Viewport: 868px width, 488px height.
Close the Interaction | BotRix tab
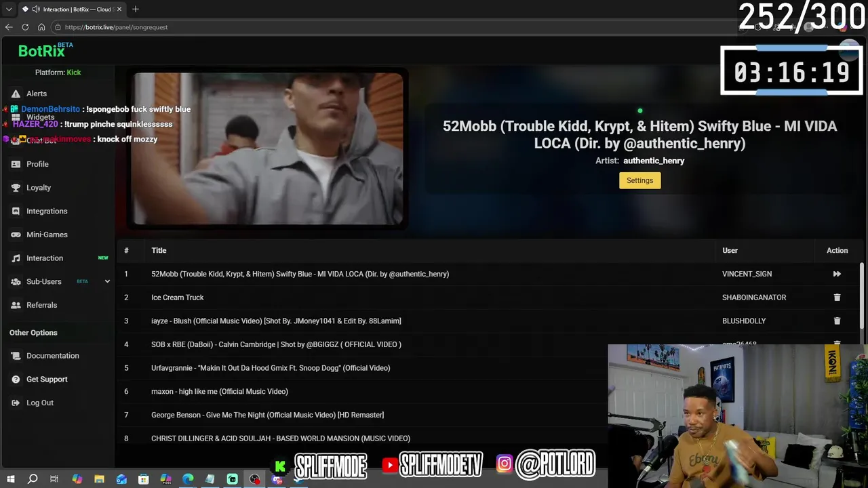(119, 9)
